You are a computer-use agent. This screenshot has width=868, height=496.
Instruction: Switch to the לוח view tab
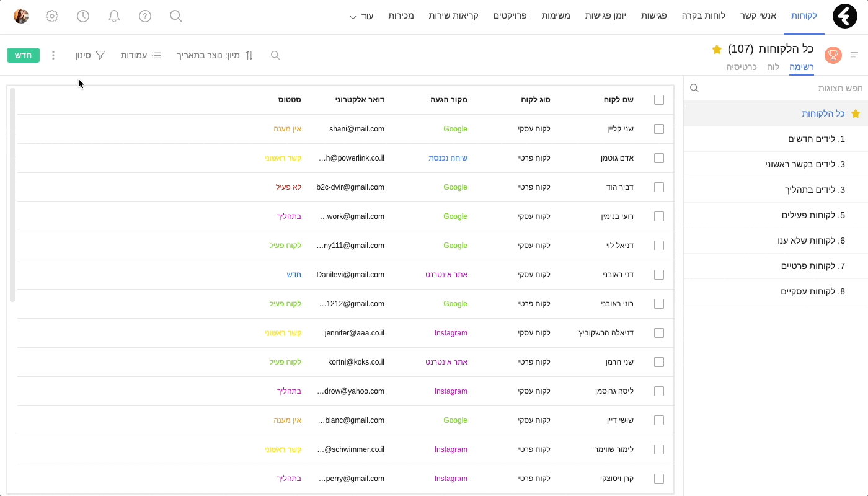click(773, 66)
